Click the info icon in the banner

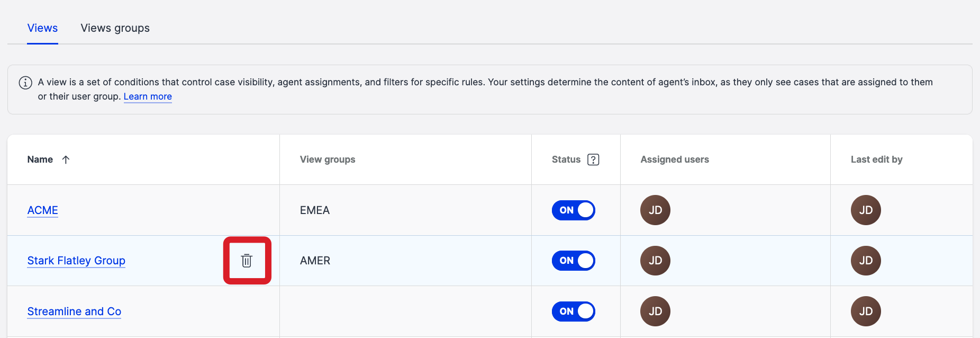point(25,83)
